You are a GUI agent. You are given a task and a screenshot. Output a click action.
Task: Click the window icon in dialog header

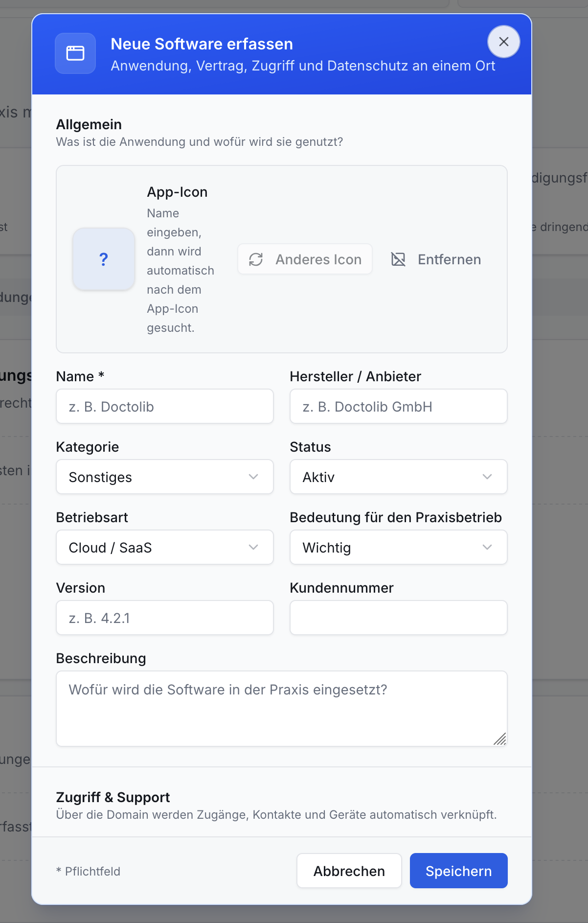[75, 53]
